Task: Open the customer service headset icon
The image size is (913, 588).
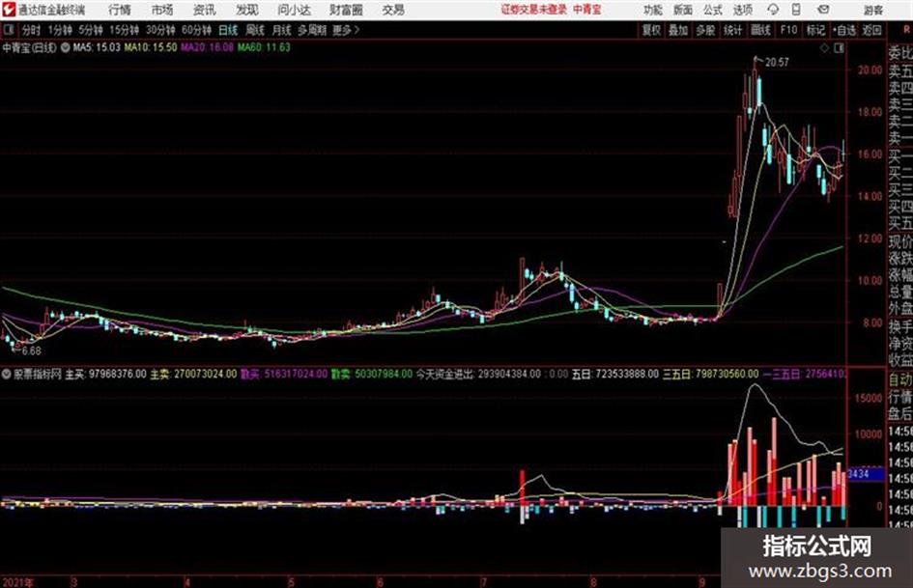Action: [773, 10]
